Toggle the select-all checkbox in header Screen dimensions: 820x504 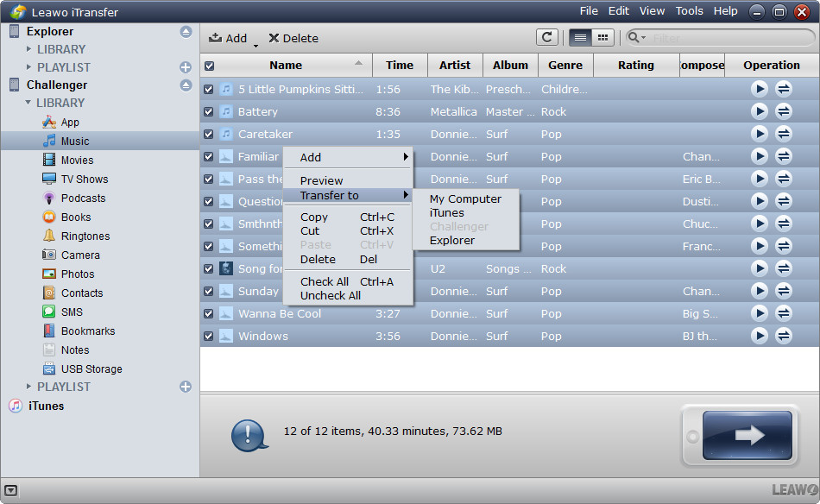tap(208, 65)
